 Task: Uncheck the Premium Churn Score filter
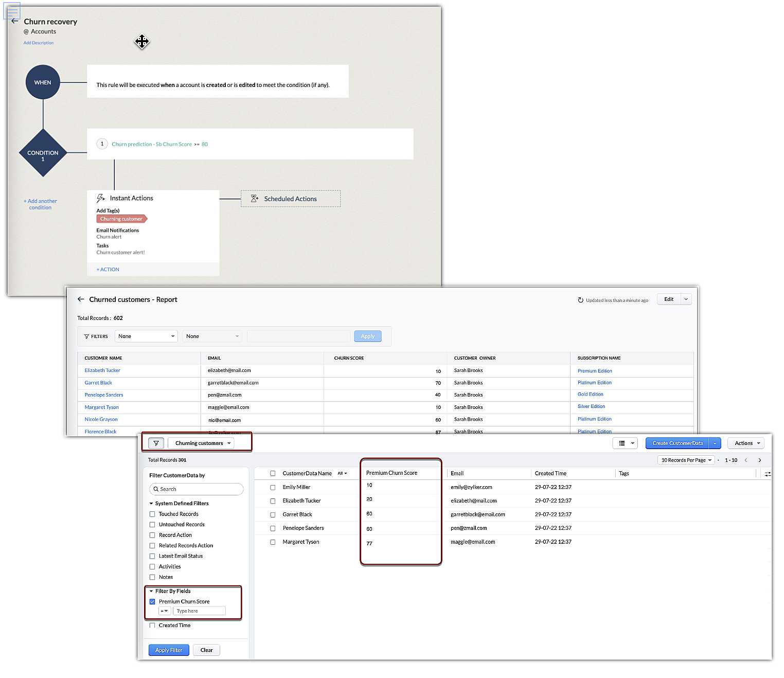pyautogui.click(x=152, y=602)
